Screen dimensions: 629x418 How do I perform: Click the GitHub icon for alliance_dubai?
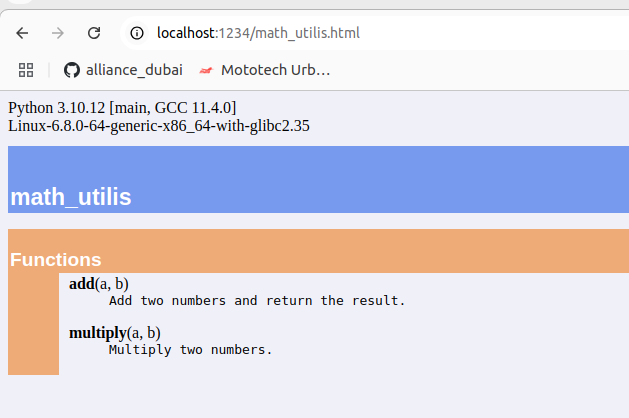coord(72,70)
